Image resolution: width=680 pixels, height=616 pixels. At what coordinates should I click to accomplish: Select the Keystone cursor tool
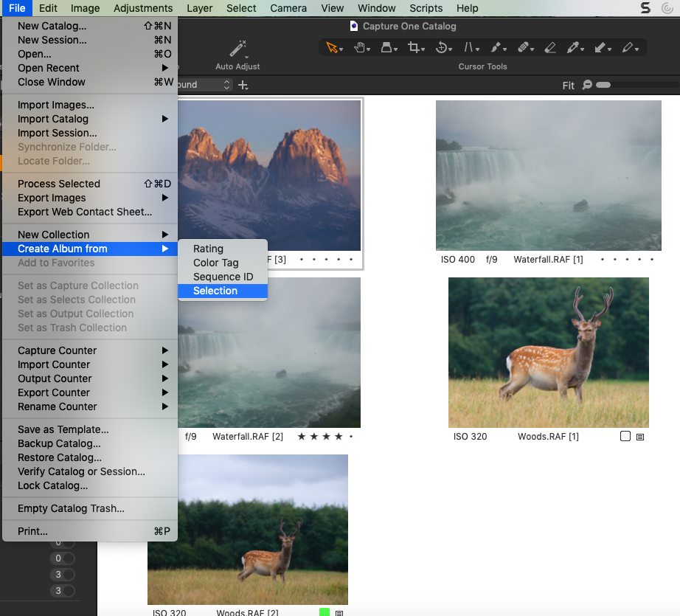tap(469, 47)
